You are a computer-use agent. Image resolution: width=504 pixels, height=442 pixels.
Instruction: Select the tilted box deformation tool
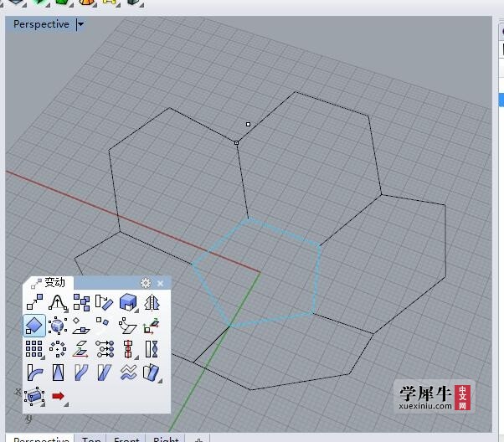coord(151,373)
